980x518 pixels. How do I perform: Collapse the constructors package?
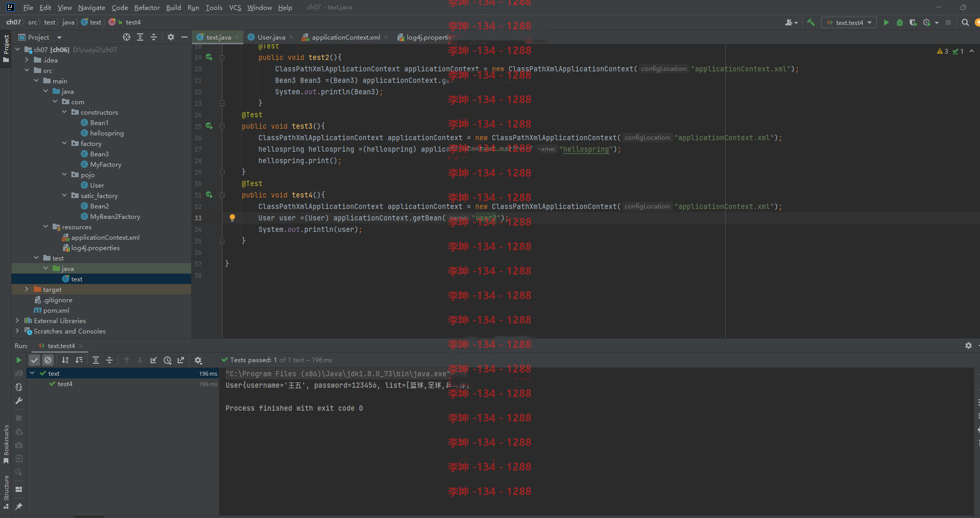pyautogui.click(x=64, y=112)
